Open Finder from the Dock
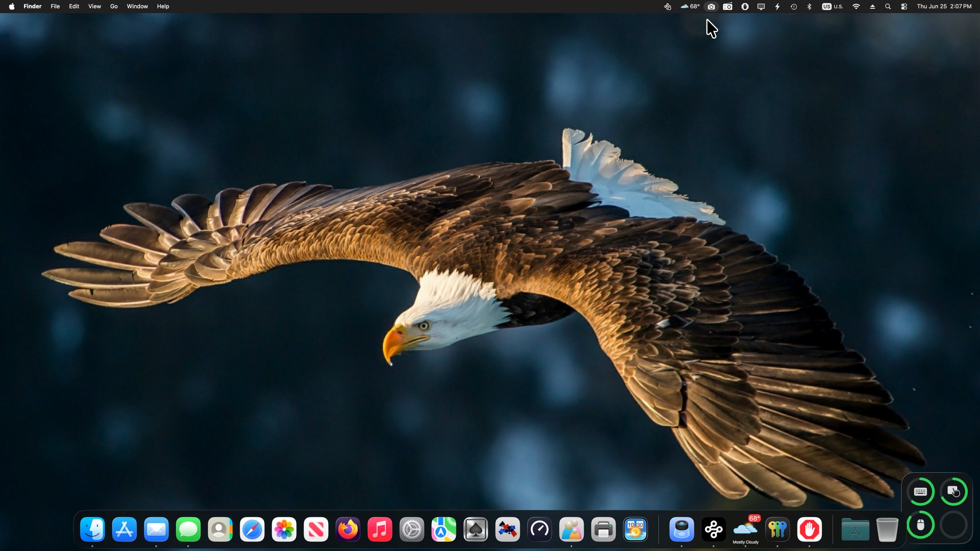The height and width of the screenshot is (551, 980). point(92,529)
